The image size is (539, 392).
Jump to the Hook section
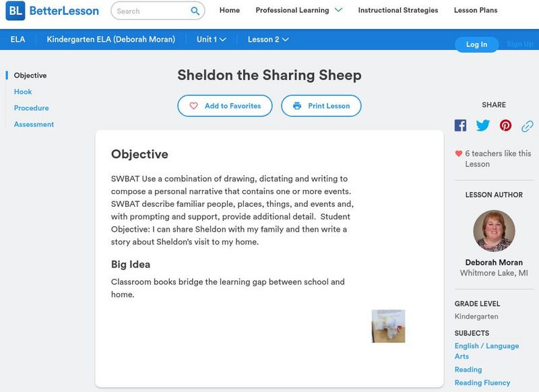23,92
